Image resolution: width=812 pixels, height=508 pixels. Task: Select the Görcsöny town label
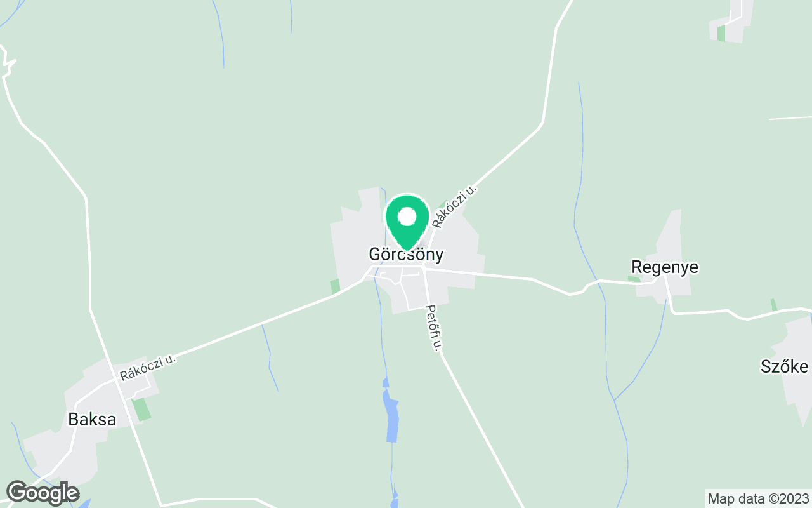click(406, 255)
